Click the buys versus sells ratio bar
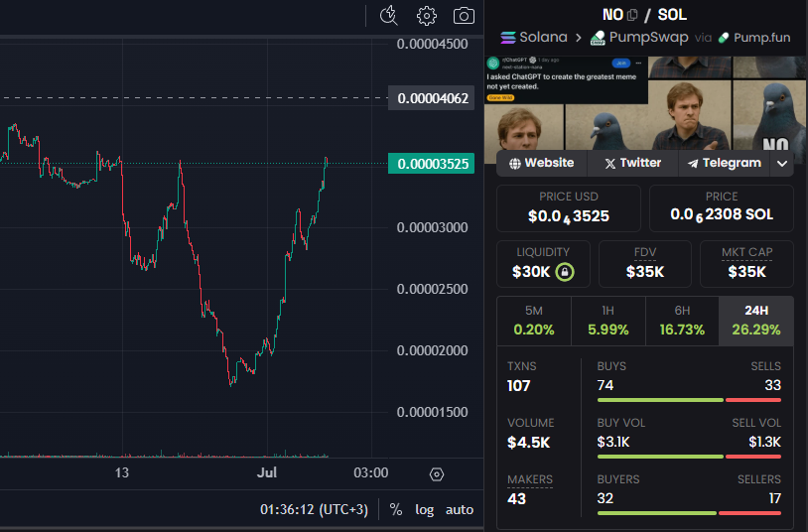 click(x=689, y=400)
